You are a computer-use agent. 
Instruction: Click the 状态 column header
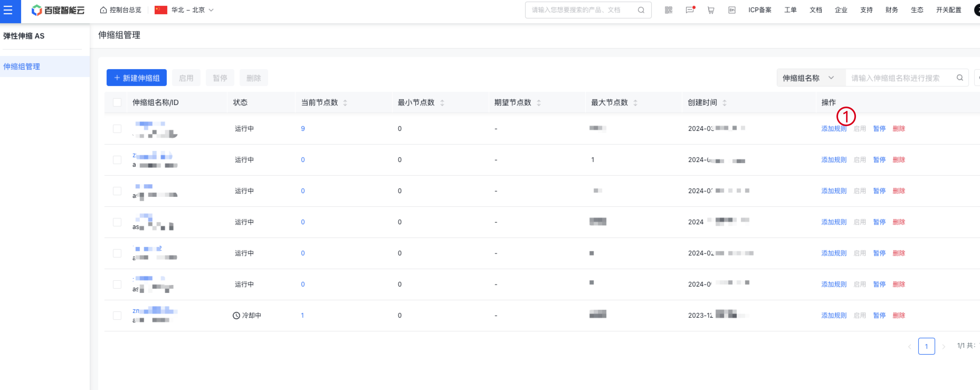(240, 103)
